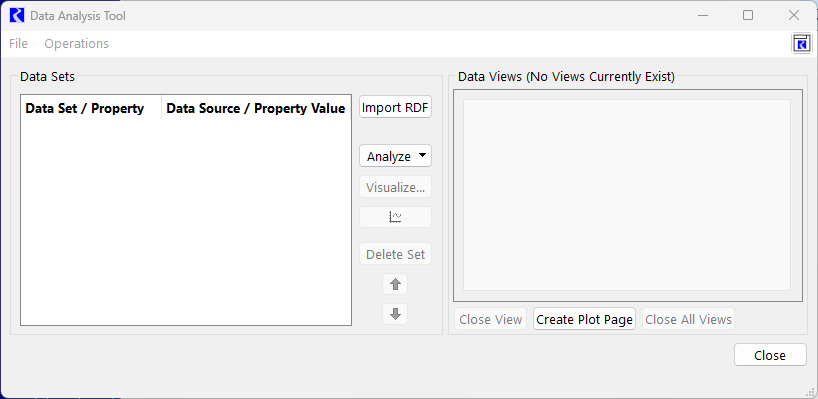Click the empty Data Views preview area
Image resolution: width=818 pixels, height=399 pixels.
(x=627, y=195)
